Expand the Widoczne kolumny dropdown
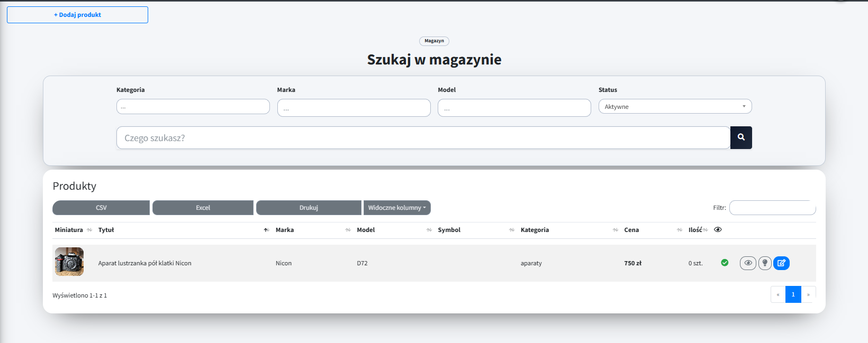 point(397,208)
